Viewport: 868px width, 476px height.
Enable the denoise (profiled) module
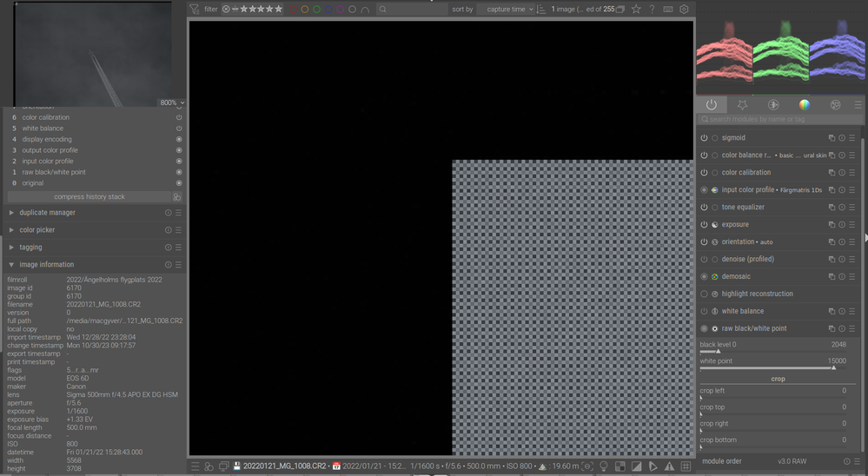click(704, 260)
